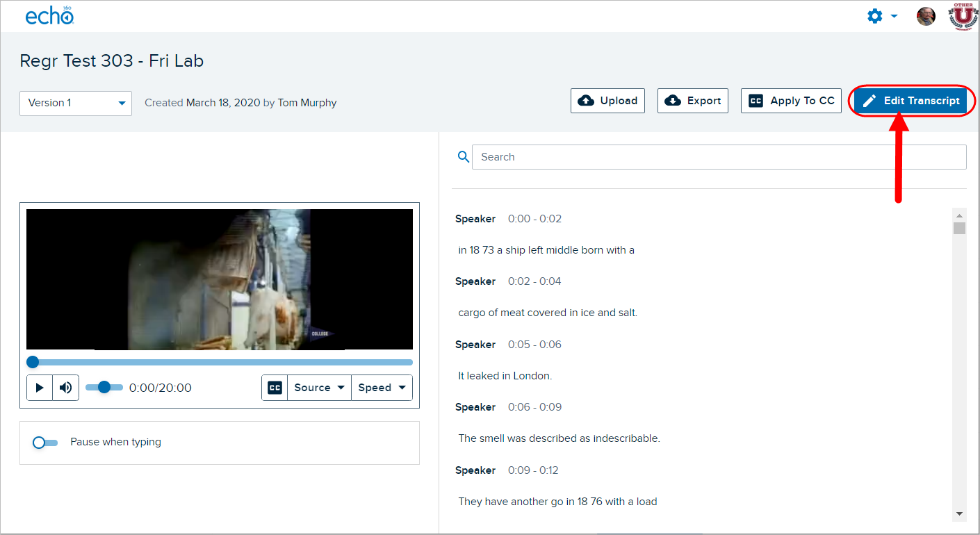This screenshot has height=535, width=980.
Task: Open the Version 1 dropdown
Action: point(75,103)
